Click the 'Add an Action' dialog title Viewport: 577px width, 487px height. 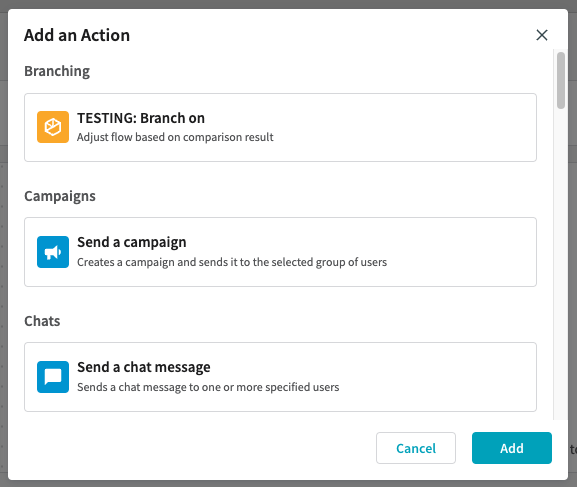[77, 35]
